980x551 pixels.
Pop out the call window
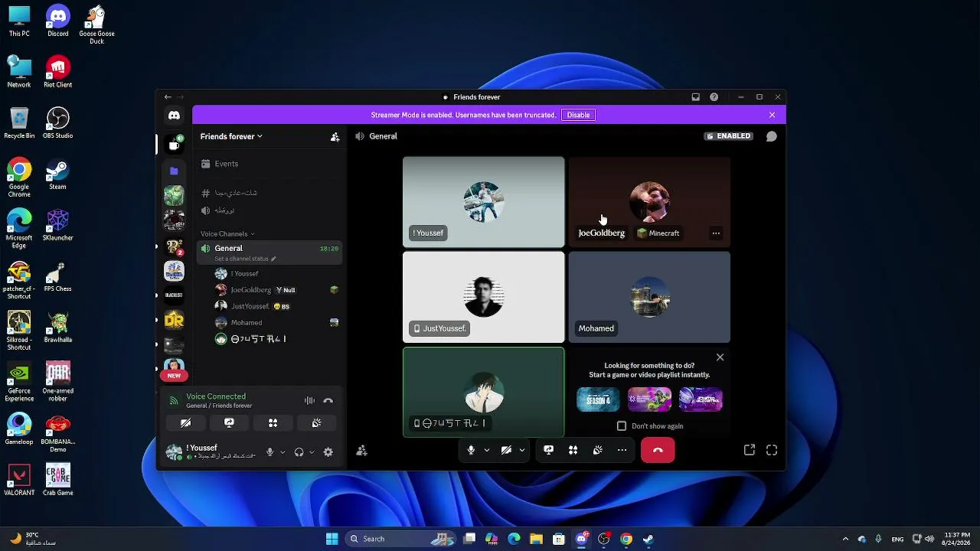point(750,451)
